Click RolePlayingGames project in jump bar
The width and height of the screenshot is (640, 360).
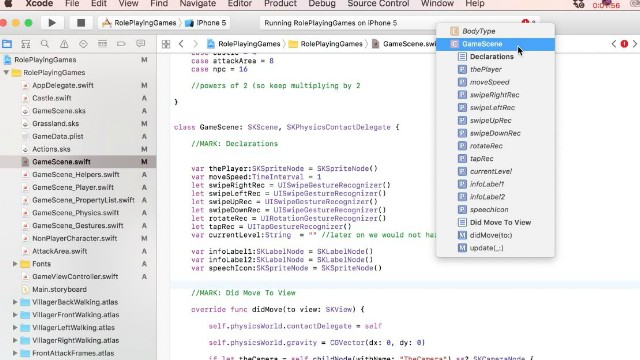click(x=244, y=44)
